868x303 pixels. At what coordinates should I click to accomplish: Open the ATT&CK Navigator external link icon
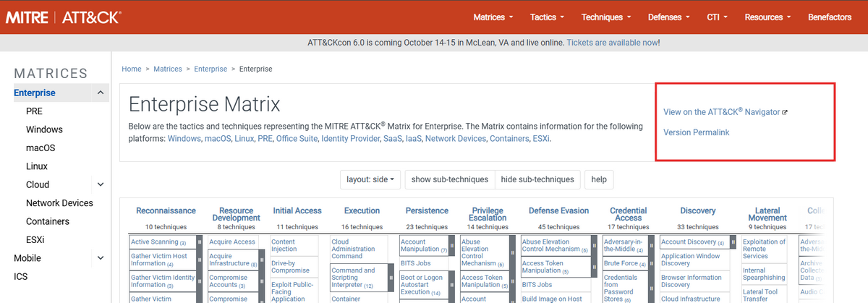tap(785, 113)
